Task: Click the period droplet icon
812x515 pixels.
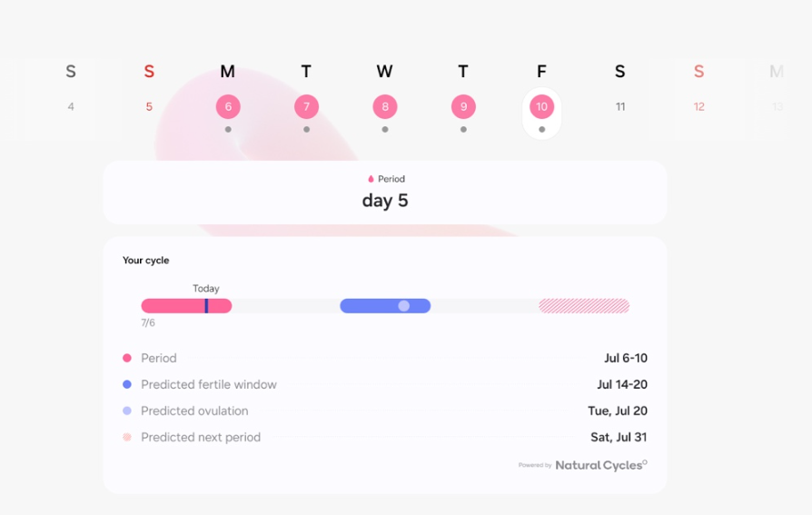Action: click(x=371, y=180)
